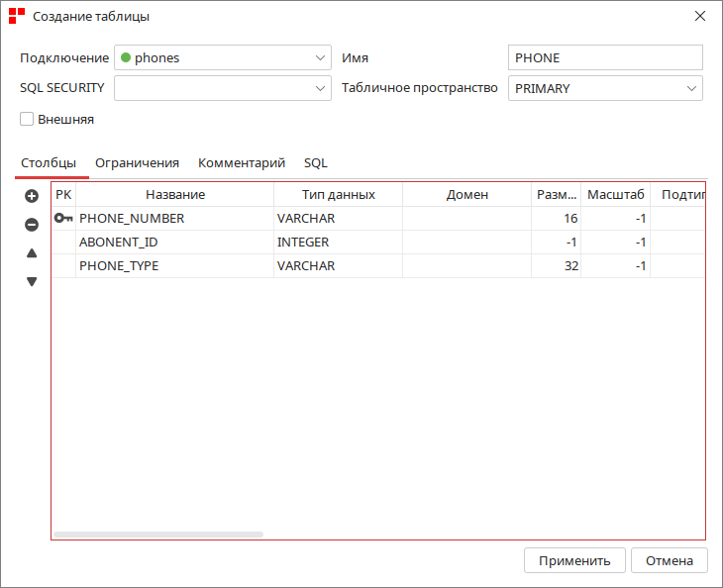
Task: Enable the Внешняя checkbox
Action: tap(27, 119)
